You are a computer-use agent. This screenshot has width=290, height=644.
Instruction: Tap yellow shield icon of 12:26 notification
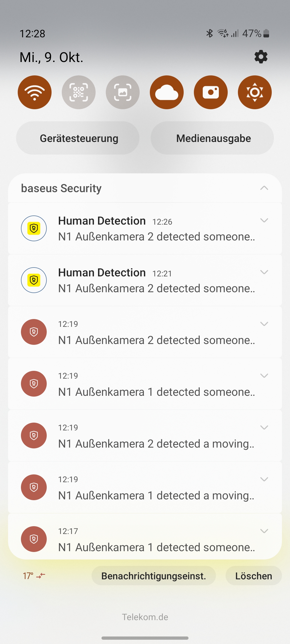34,228
